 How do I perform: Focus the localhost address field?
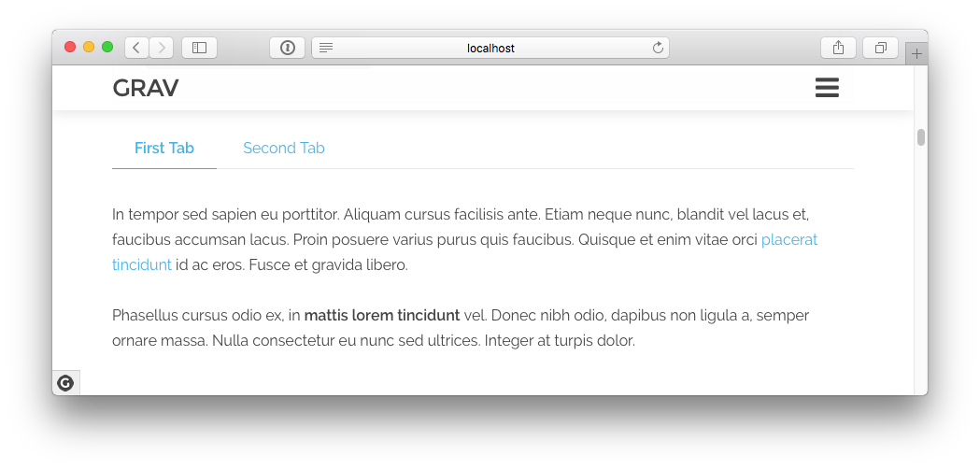tap(490, 48)
